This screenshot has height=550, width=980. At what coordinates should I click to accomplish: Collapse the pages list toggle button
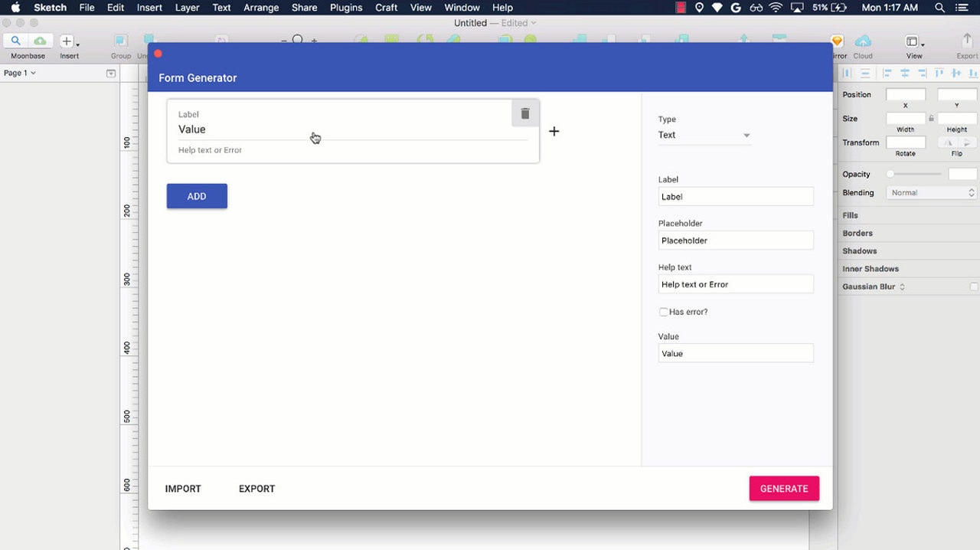click(x=111, y=74)
